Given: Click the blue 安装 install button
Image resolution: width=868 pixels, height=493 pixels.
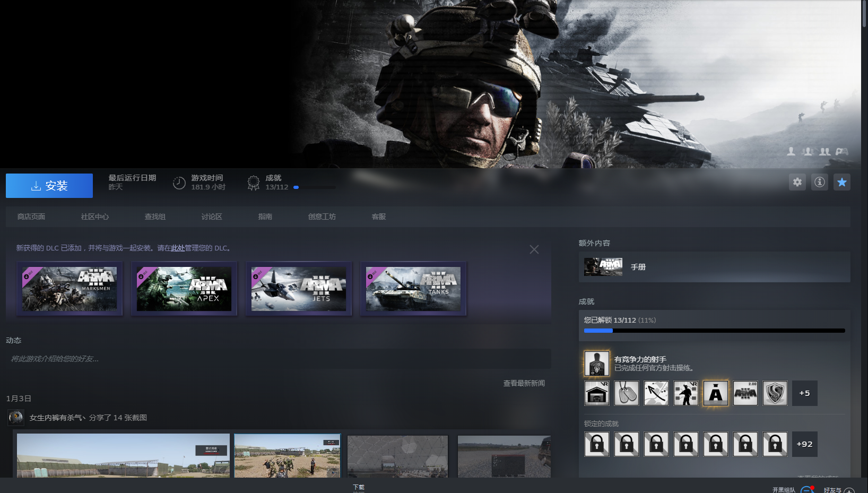Looking at the screenshot, I should coord(49,186).
